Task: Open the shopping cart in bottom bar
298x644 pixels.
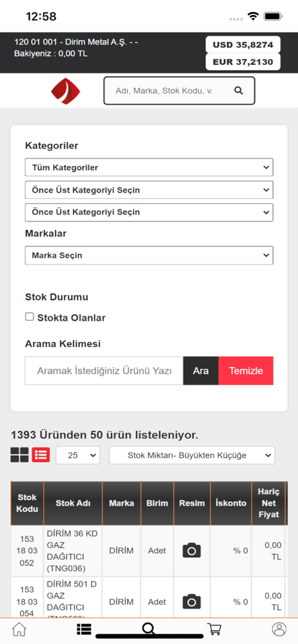Action: [x=214, y=629]
